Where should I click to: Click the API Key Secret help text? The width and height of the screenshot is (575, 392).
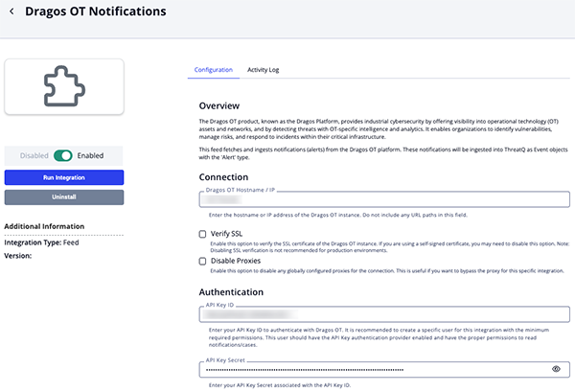(x=280, y=385)
